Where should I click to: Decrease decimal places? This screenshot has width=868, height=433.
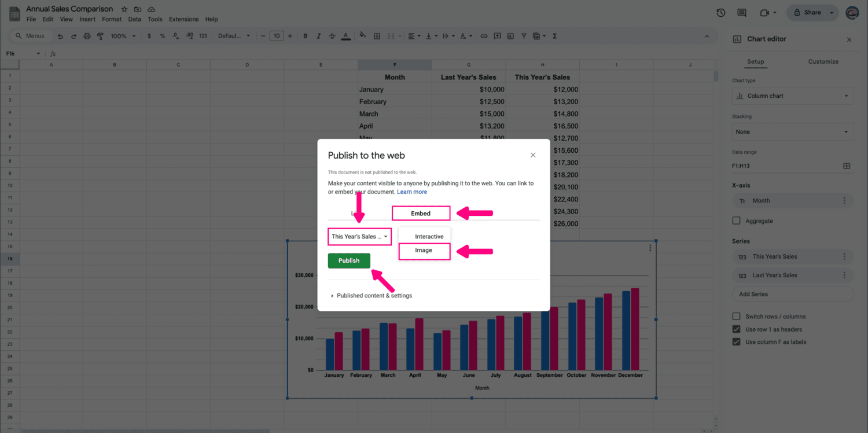176,36
